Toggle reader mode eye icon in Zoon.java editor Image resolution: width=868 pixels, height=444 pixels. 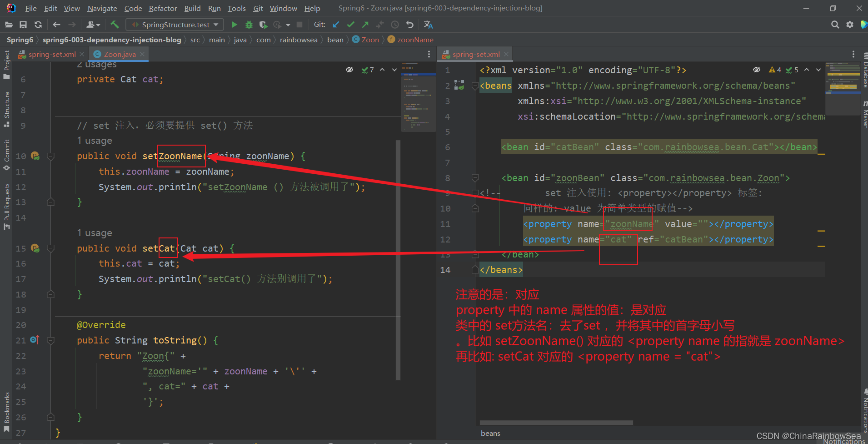(349, 70)
